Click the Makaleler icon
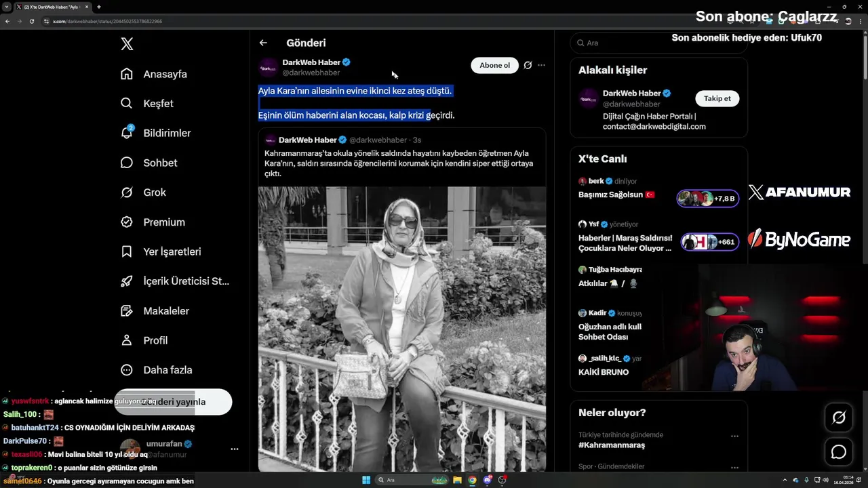The width and height of the screenshot is (868, 488). 127,310
